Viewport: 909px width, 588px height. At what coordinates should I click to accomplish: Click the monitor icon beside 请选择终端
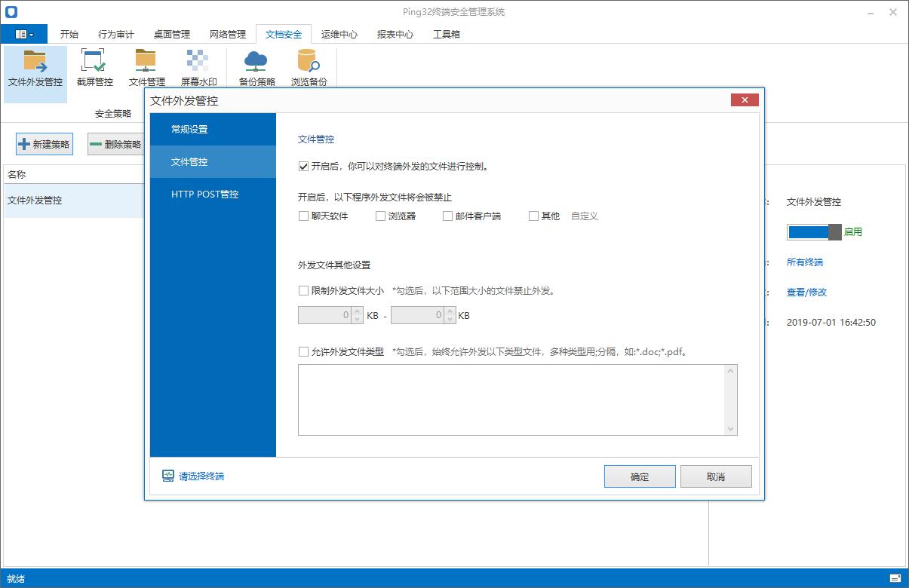pyautogui.click(x=168, y=476)
